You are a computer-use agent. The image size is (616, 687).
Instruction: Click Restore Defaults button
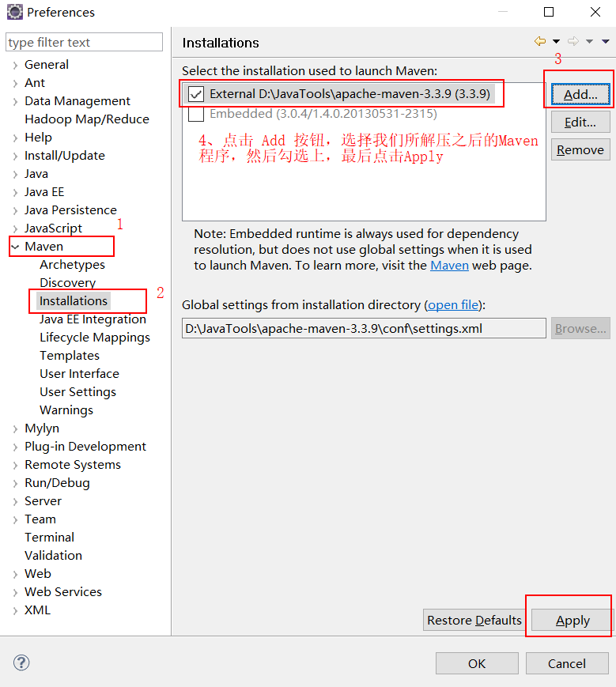tap(474, 620)
